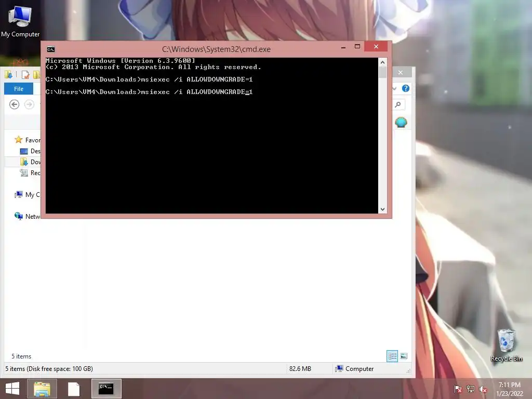Open the File tab in Explorer

click(19, 89)
